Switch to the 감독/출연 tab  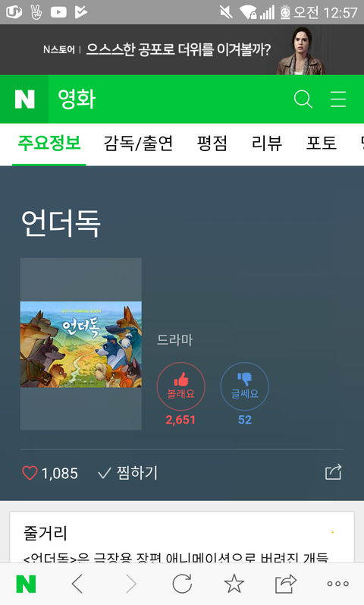pos(138,143)
